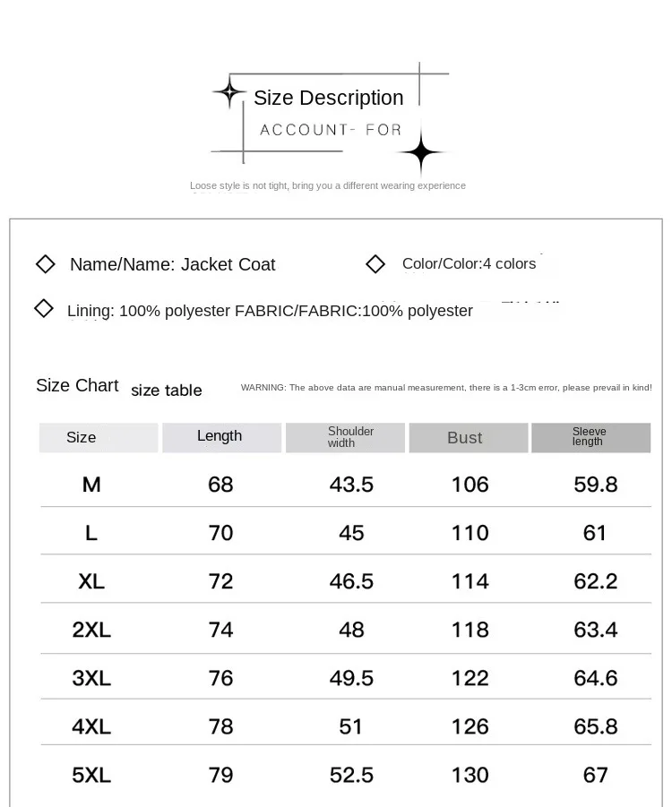Click the XL size row label

tap(91, 581)
